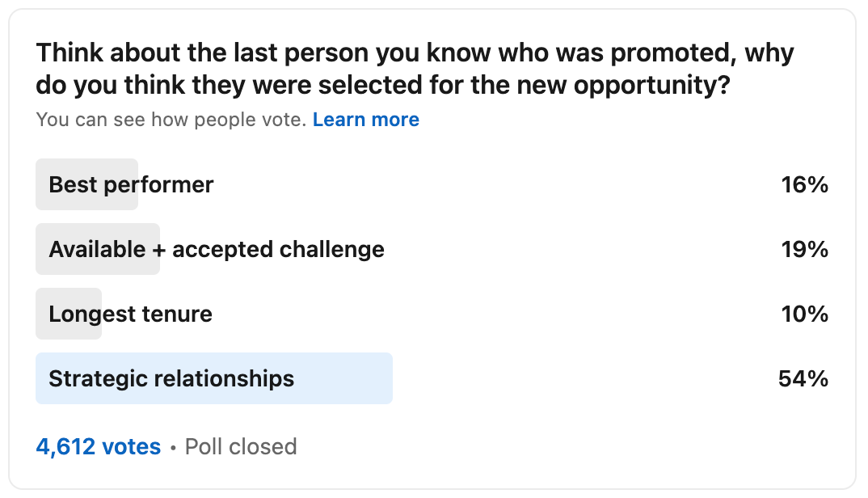868x498 pixels.
Task: Click the gray Longest tenure result bar
Action: coord(69,314)
